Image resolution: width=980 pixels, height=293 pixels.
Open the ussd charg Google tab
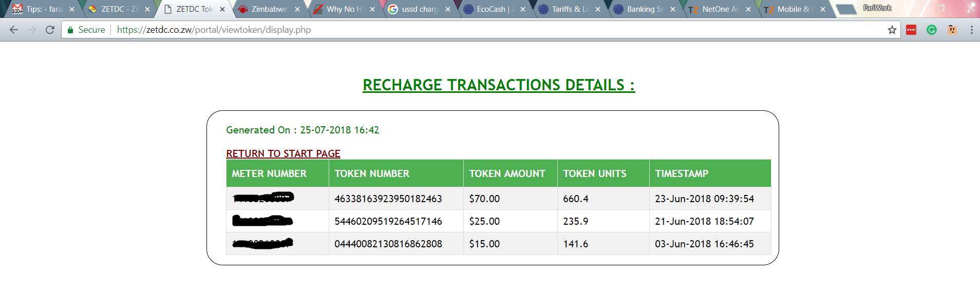point(417,9)
